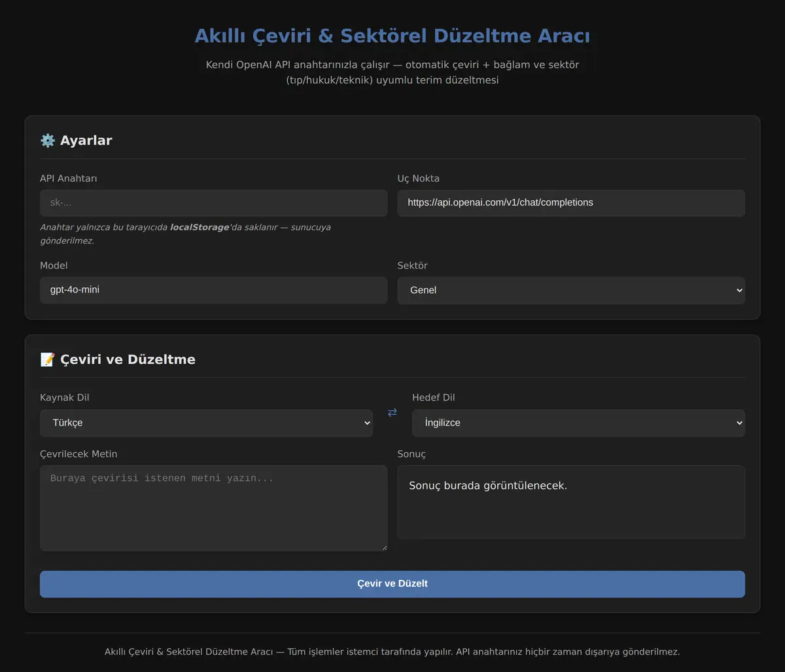Click the localStorage hint text

point(185,234)
